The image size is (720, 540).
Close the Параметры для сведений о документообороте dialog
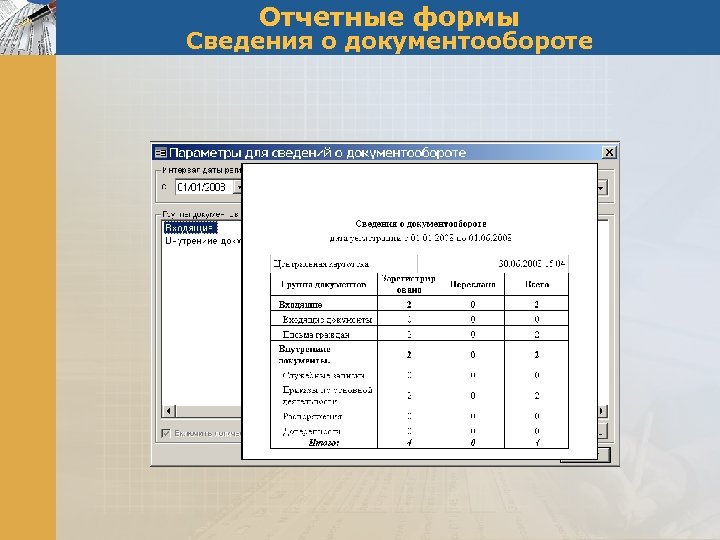click(609, 152)
